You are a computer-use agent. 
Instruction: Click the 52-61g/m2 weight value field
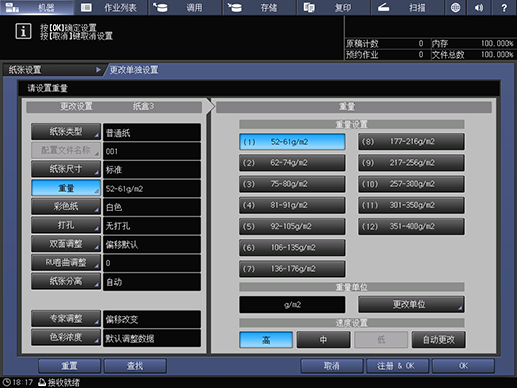(152, 189)
